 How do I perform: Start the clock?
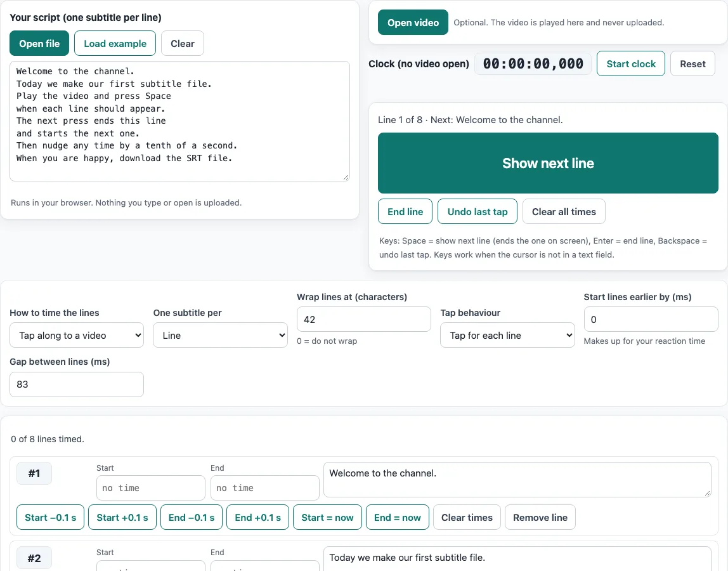coord(631,63)
